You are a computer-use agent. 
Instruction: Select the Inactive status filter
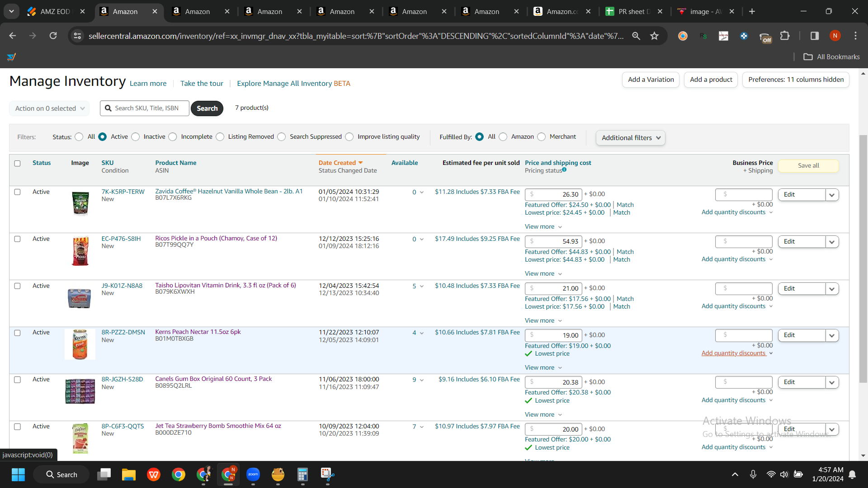[x=136, y=137]
